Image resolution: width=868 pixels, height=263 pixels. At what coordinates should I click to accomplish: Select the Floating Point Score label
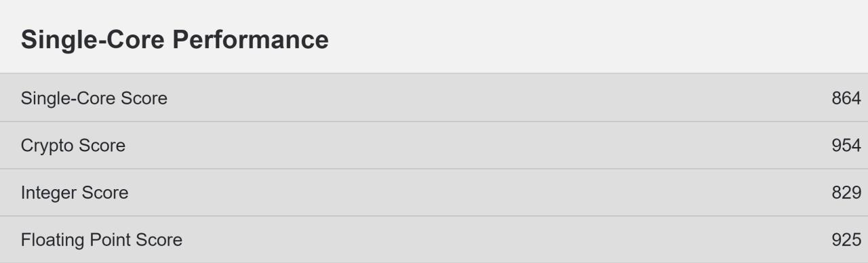(102, 240)
